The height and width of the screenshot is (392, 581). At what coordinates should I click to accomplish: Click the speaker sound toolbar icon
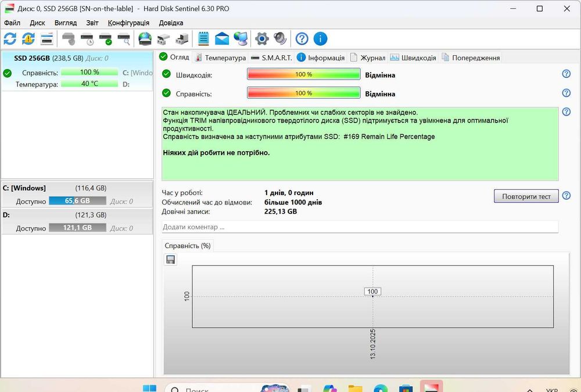pos(280,38)
